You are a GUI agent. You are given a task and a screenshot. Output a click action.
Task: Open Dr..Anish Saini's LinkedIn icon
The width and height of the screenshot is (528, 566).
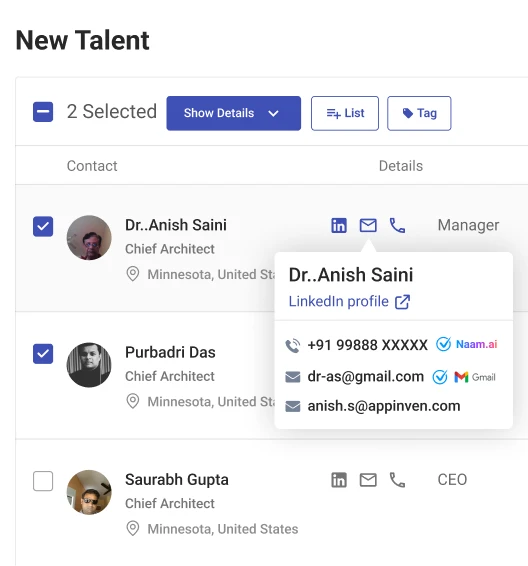click(339, 226)
